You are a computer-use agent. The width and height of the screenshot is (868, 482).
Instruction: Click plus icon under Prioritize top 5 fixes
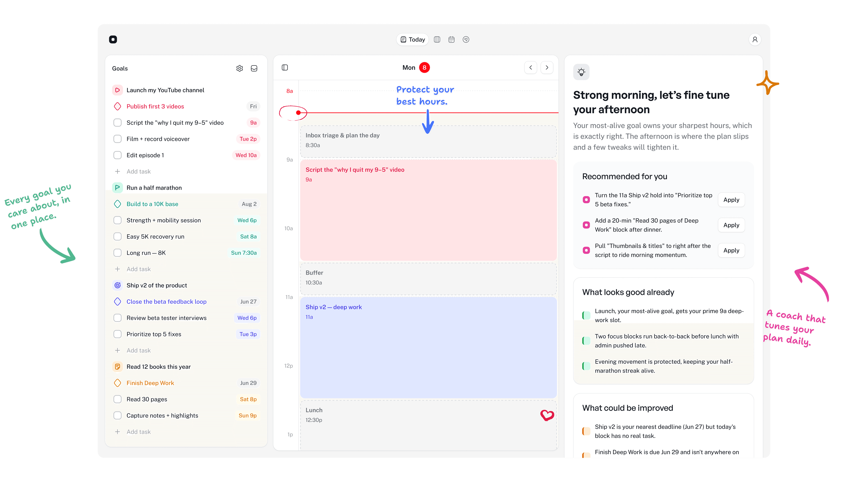pyautogui.click(x=117, y=350)
